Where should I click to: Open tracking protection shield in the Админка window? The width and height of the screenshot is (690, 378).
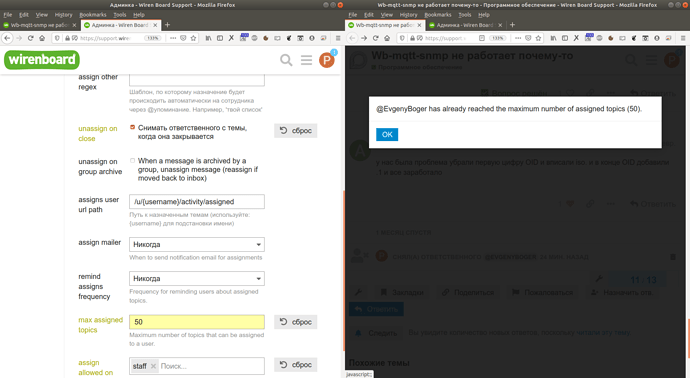[57, 38]
